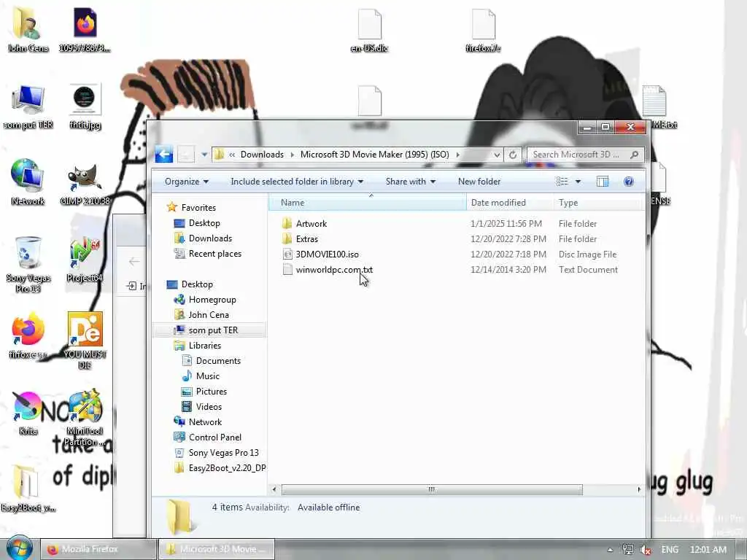The height and width of the screenshot is (560, 747).
Task: Select the Krita desktop shortcut
Action: pos(28,413)
